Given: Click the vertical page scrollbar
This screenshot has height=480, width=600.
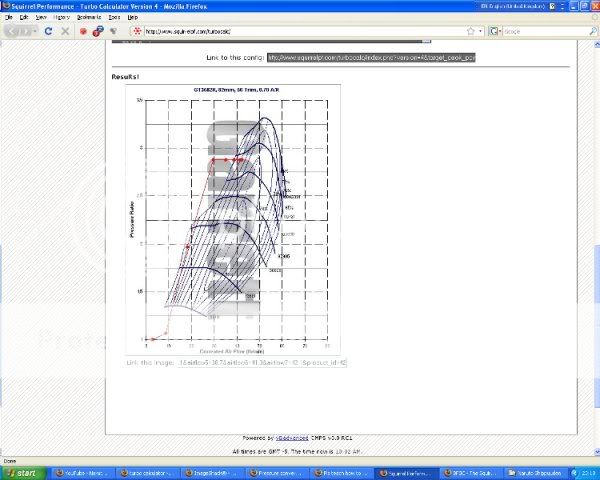Looking at the screenshot, I should pos(594,250).
